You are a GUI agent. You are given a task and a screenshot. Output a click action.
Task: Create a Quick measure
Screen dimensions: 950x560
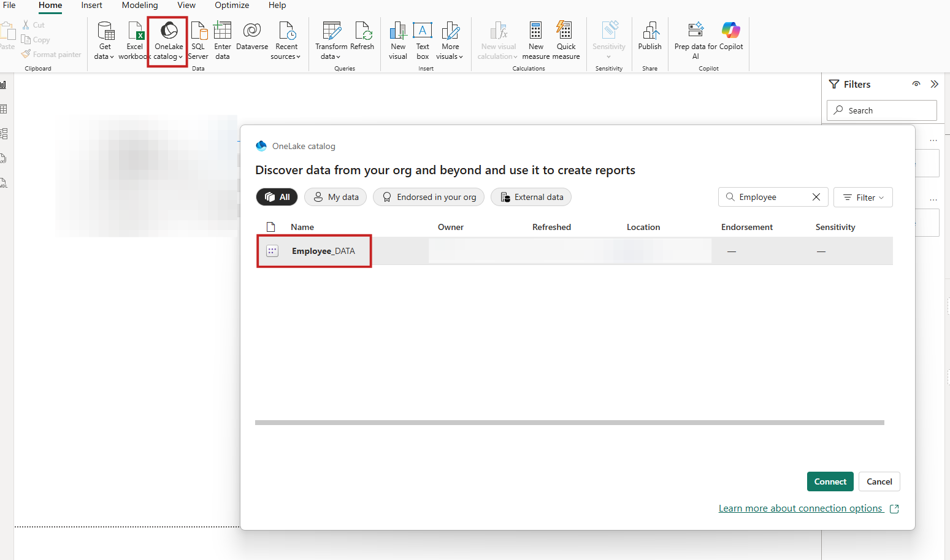pyautogui.click(x=566, y=40)
